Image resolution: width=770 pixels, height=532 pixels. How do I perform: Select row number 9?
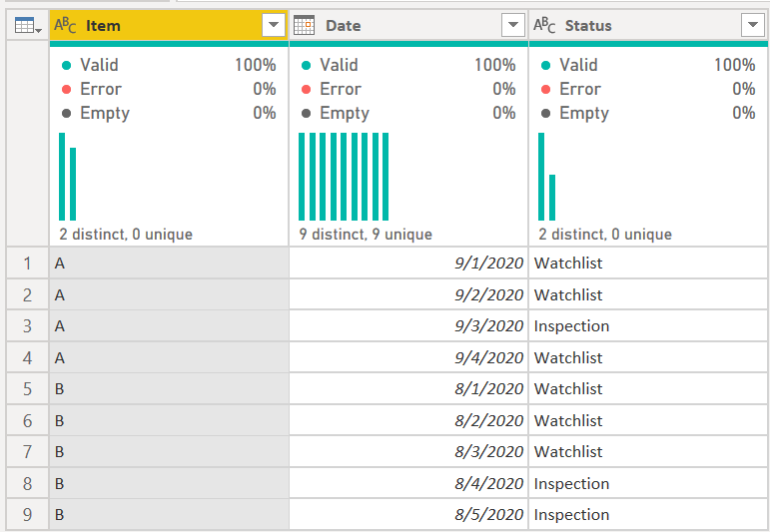click(x=28, y=514)
